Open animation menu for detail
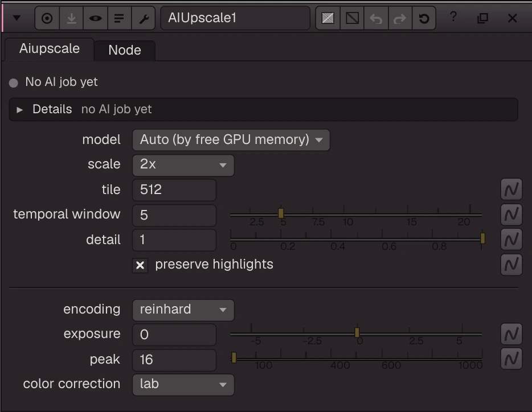 511,240
